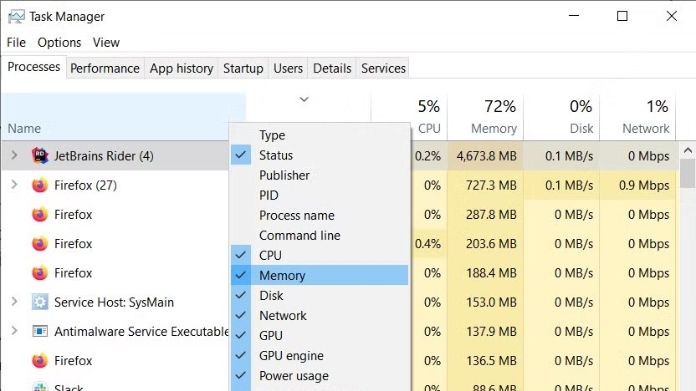The image size is (696, 391).
Task: Sort processes by the Name column
Action: pyautogui.click(x=123, y=117)
